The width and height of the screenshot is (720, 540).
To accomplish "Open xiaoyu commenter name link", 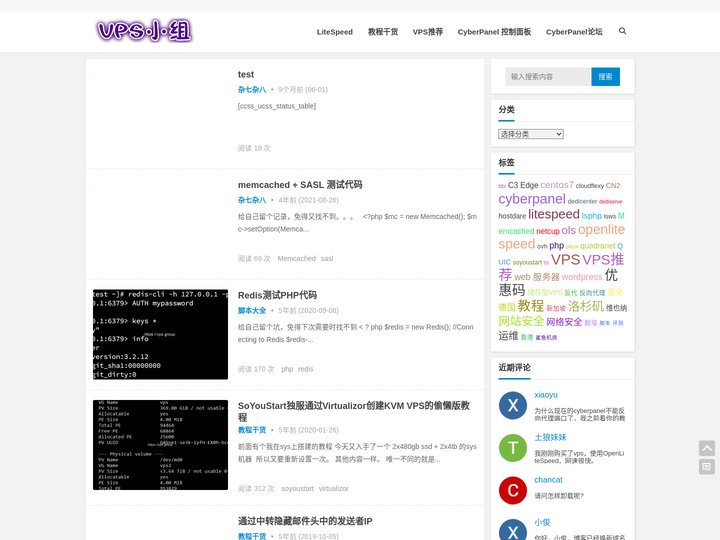I will [546, 395].
